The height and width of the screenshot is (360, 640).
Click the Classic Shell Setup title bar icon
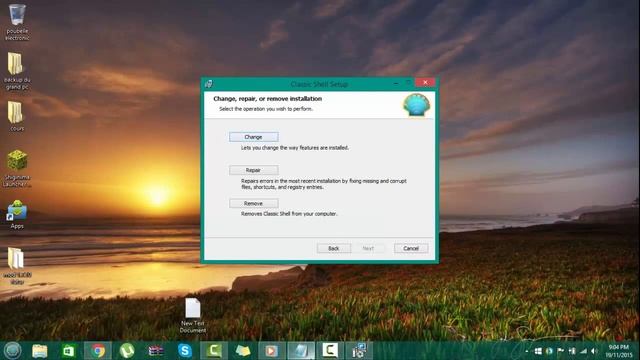coord(209,84)
